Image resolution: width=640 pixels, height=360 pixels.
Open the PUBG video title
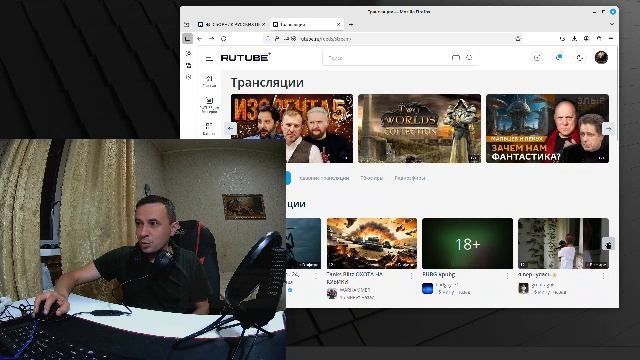click(439, 275)
